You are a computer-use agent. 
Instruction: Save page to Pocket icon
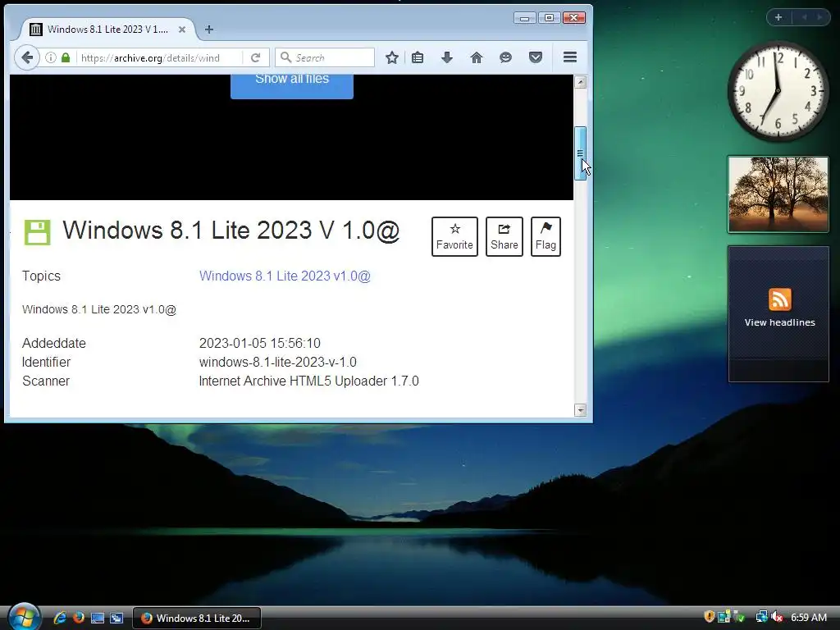pyautogui.click(x=535, y=57)
